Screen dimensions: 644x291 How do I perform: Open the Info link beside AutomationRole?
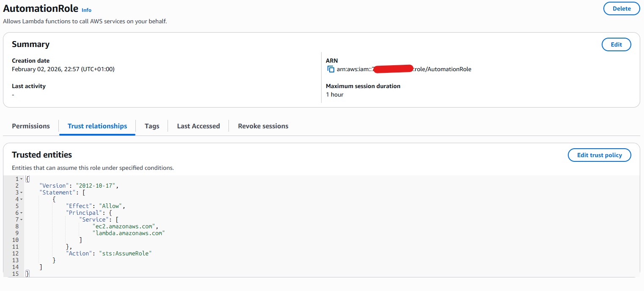[86, 10]
